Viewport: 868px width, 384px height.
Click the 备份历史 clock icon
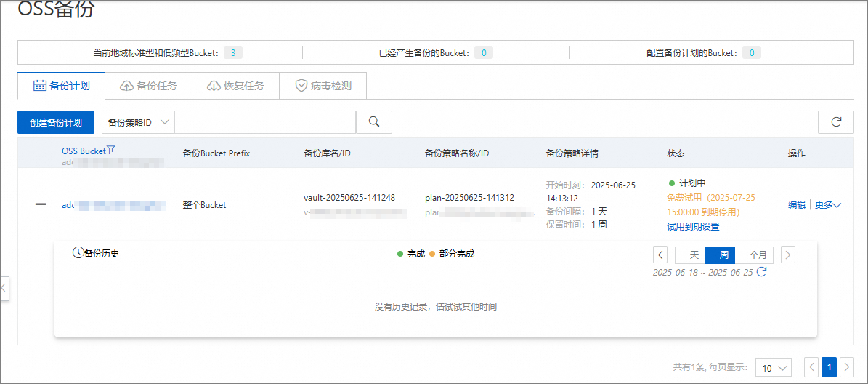(x=78, y=253)
